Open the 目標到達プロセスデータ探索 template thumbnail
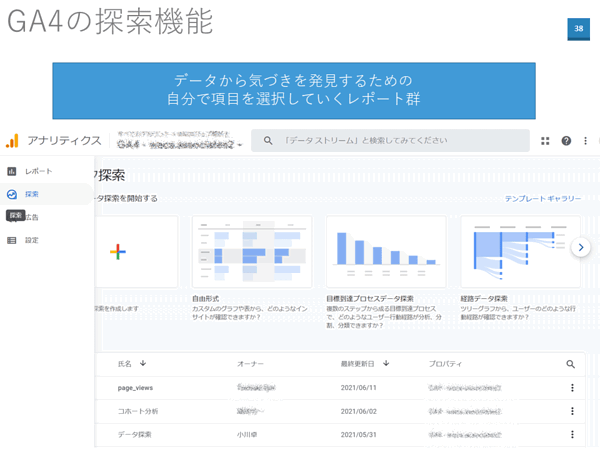600x450 pixels. [386, 252]
